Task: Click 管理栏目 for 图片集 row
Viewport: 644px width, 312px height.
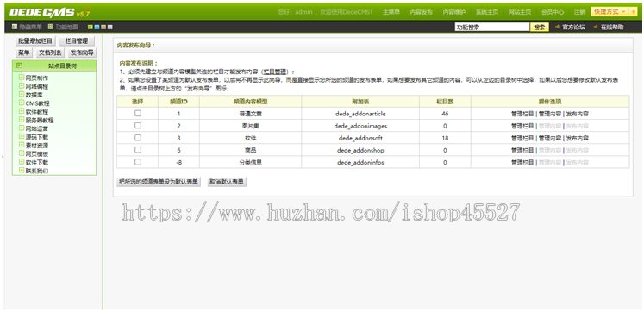Action: coord(522,126)
